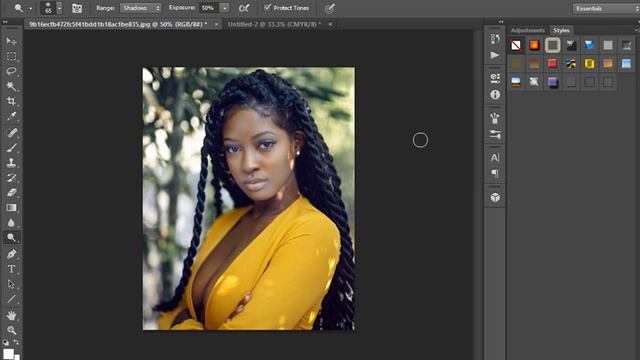This screenshot has width=640, height=360.
Task: Open the tool preset picker arrow
Action: (30, 9)
